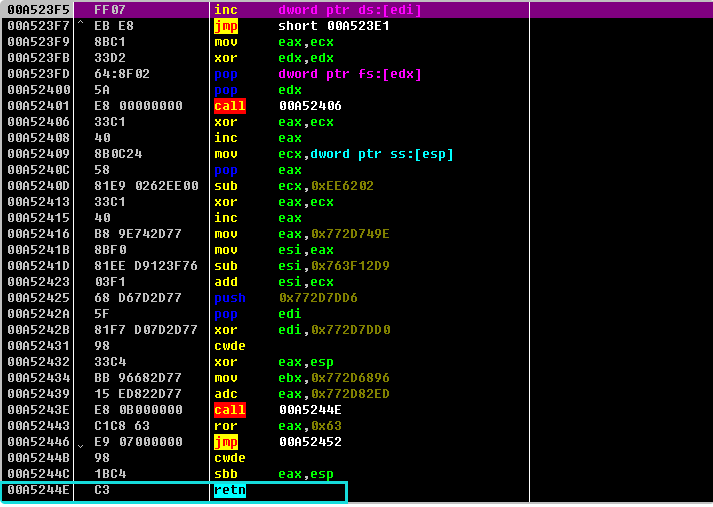Click the push 0x772D7DD6 instruction
The image size is (713, 507).
[x=229, y=298]
